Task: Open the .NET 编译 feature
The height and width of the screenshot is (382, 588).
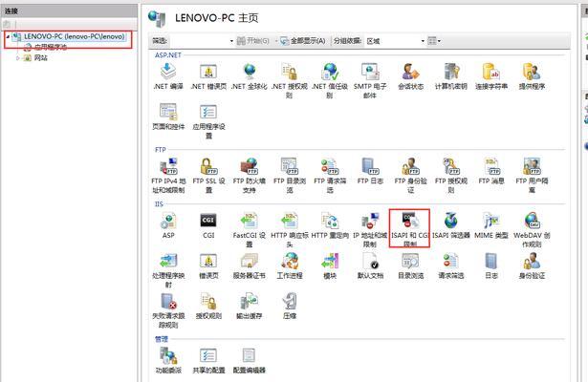Action: click(x=168, y=76)
